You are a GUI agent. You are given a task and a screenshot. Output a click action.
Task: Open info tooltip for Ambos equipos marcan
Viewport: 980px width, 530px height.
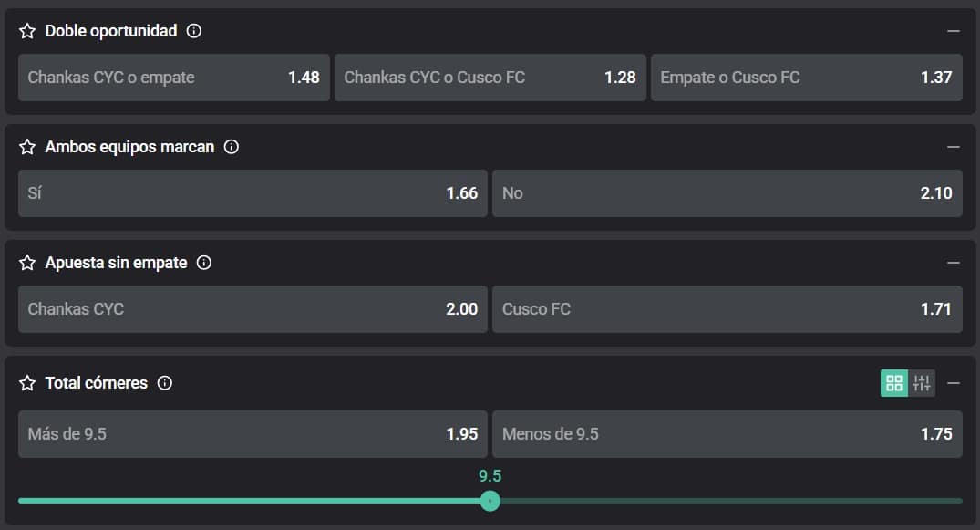[x=232, y=147]
